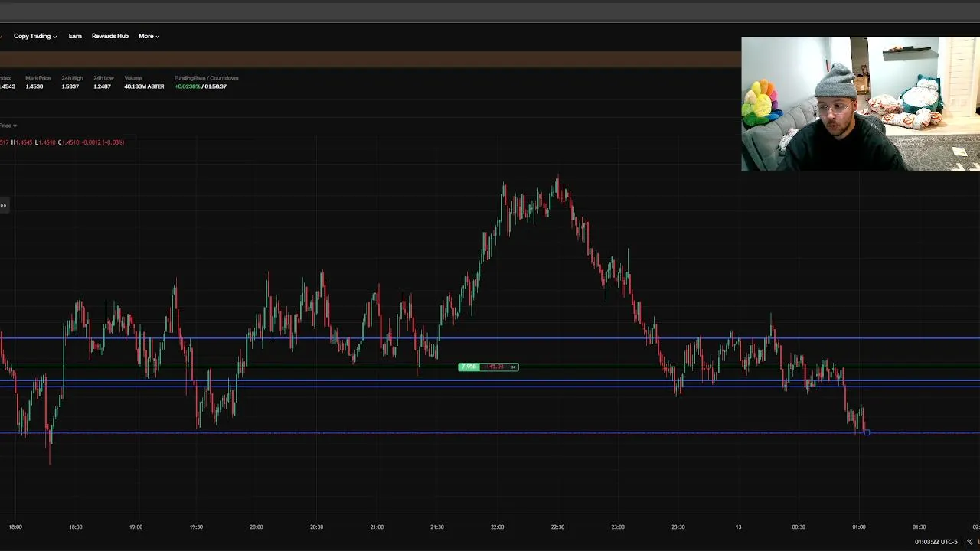Click the 22:00 time axis label

[498, 527]
